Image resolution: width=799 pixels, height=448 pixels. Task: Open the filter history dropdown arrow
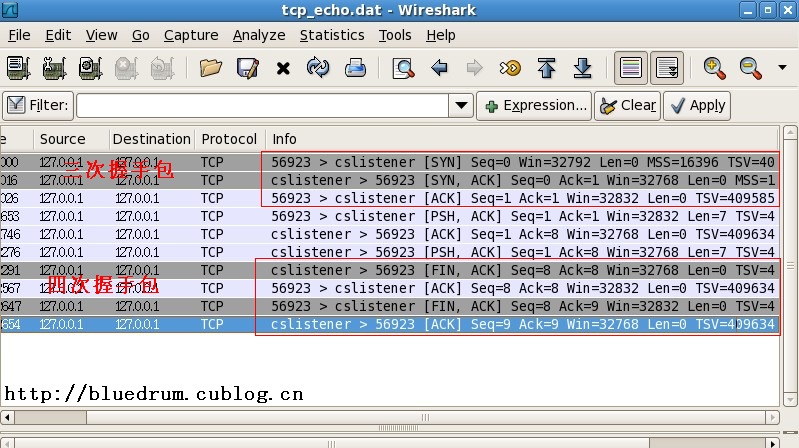[x=461, y=106]
